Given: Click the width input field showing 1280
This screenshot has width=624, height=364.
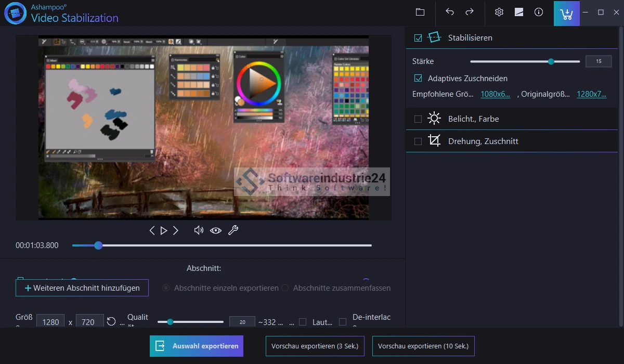Looking at the screenshot, I should point(50,322).
